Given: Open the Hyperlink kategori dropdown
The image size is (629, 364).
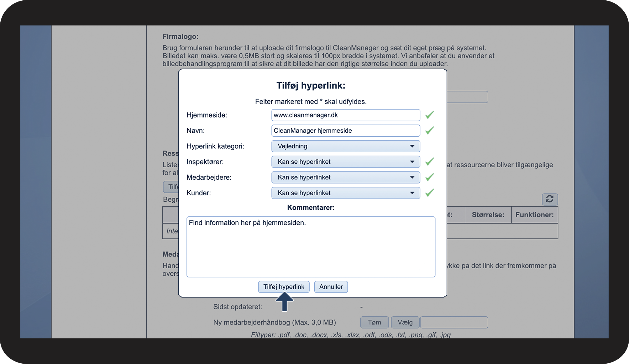Looking at the screenshot, I should click(x=346, y=146).
